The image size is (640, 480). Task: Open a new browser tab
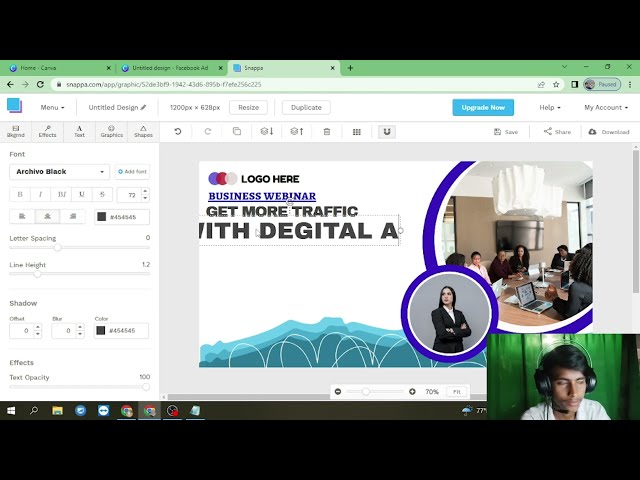point(350,68)
